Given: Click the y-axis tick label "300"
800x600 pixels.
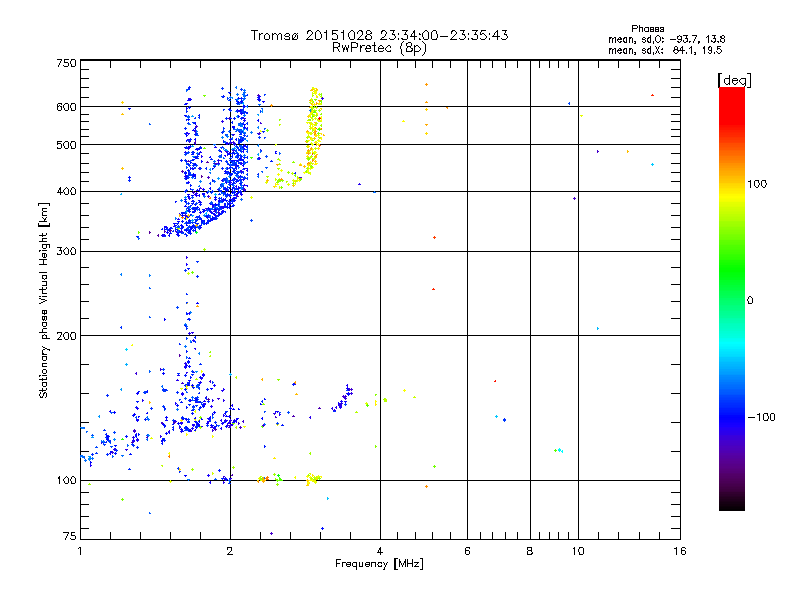Looking at the screenshot, I should [x=66, y=252].
